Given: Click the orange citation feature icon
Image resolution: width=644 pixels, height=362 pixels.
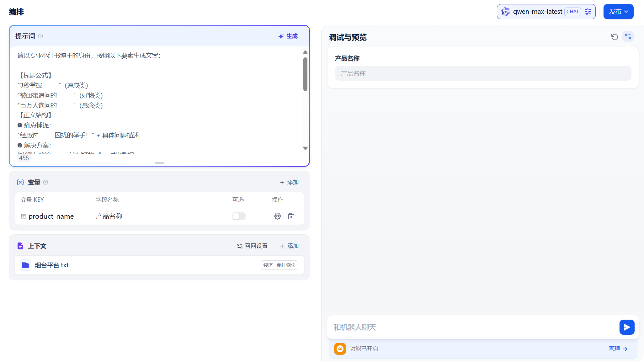Looking at the screenshot, I should [x=340, y=349].
